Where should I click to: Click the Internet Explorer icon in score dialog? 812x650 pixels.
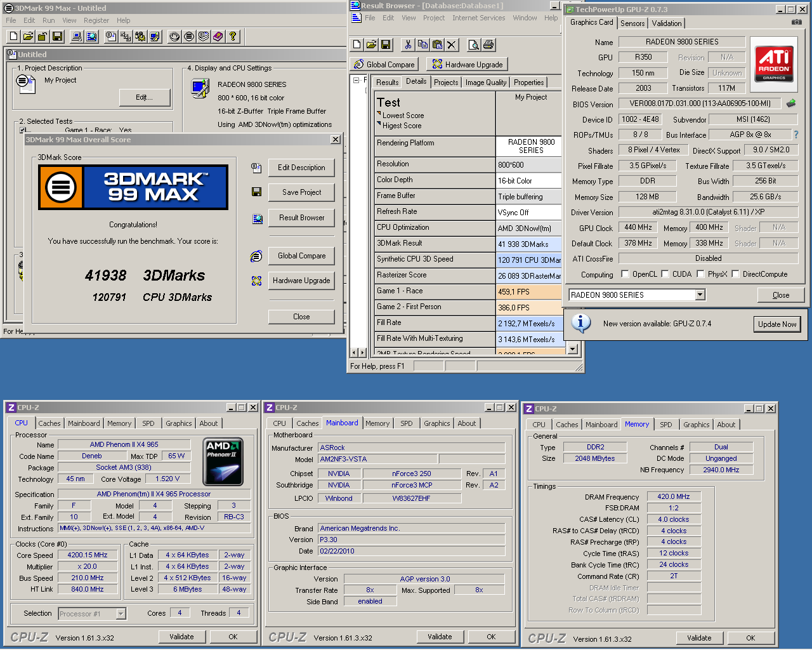(256, 256)
